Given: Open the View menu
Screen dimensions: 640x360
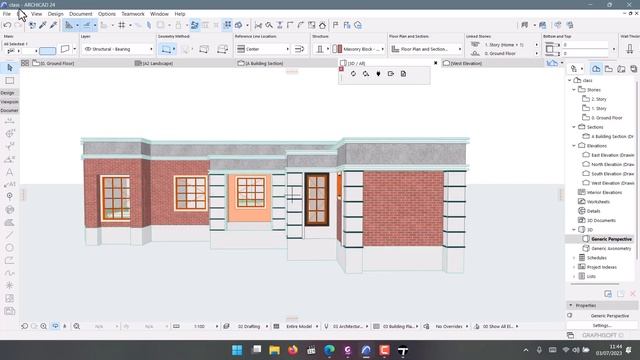Looking at the screenshot, I should pyautogui.click(x=36, y=14).
